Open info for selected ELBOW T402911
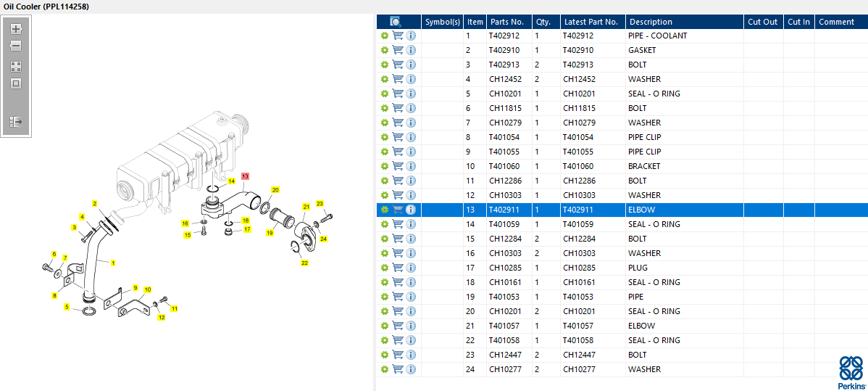This screenshot has height=391, width=868. click(x=411, y=210)
